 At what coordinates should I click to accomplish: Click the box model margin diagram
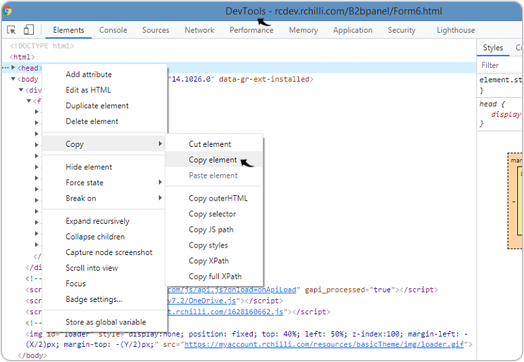(x=515, y=201)
